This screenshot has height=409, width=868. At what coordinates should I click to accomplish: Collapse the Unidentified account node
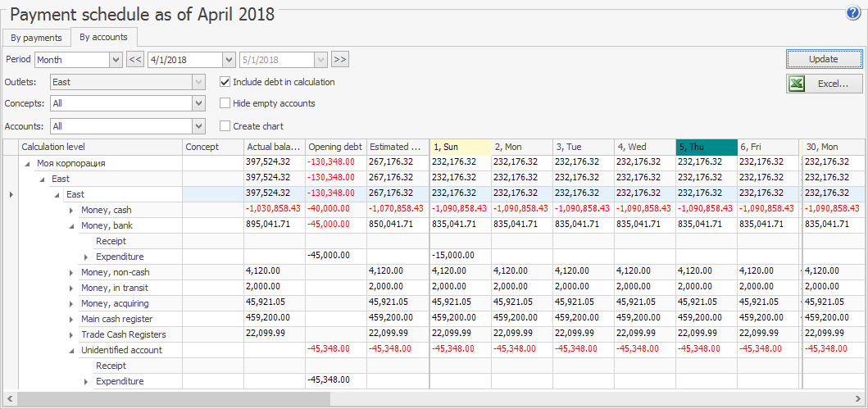pyautogui.click(x=71, y=351)
